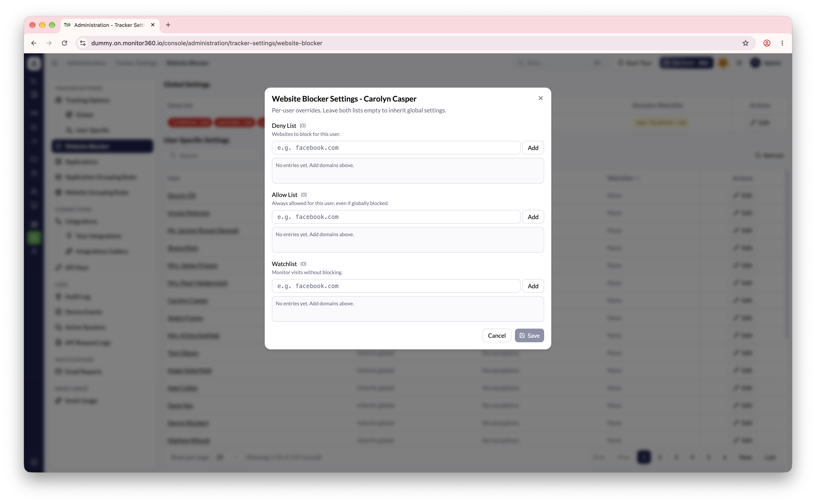This screenshot has width=816, height=504.
Task: Click the Website Blocker Settings dialog title
Action: (x=344, y=99)
